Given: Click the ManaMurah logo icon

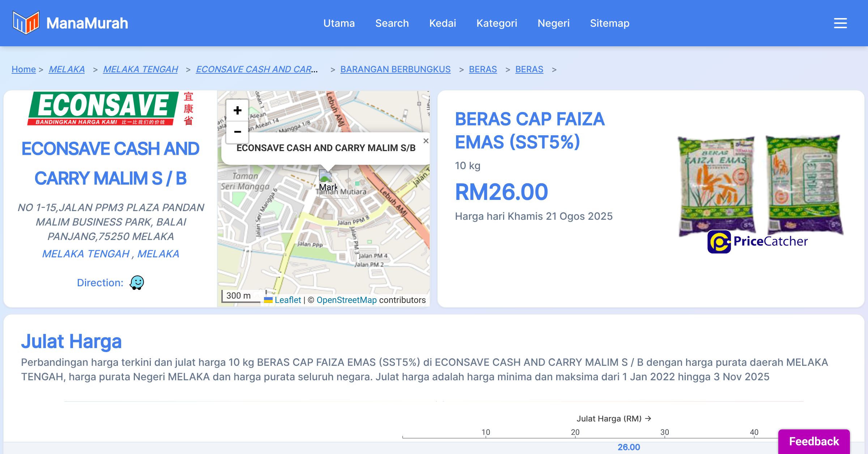Looking at the screenshot, I should coord(26,23).
